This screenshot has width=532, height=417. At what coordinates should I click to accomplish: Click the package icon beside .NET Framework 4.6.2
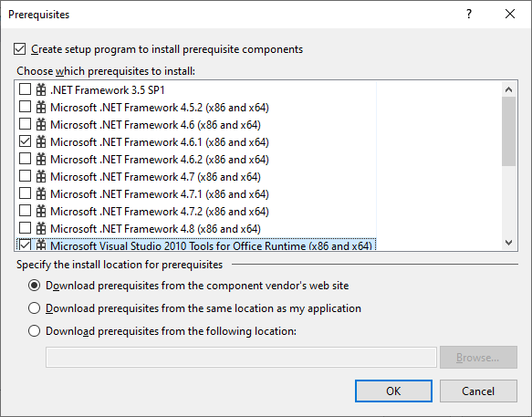pos(41,159)
